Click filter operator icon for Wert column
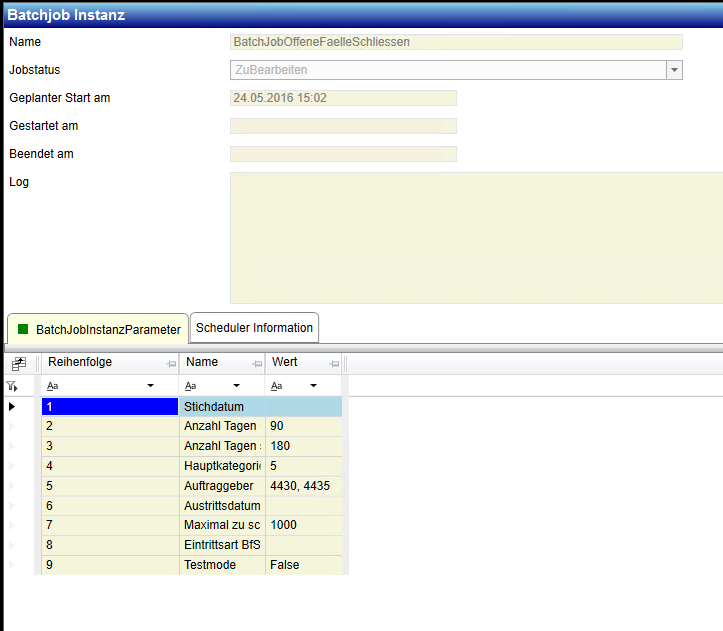Viewport: 723px width, 631px height. [277, 386]
